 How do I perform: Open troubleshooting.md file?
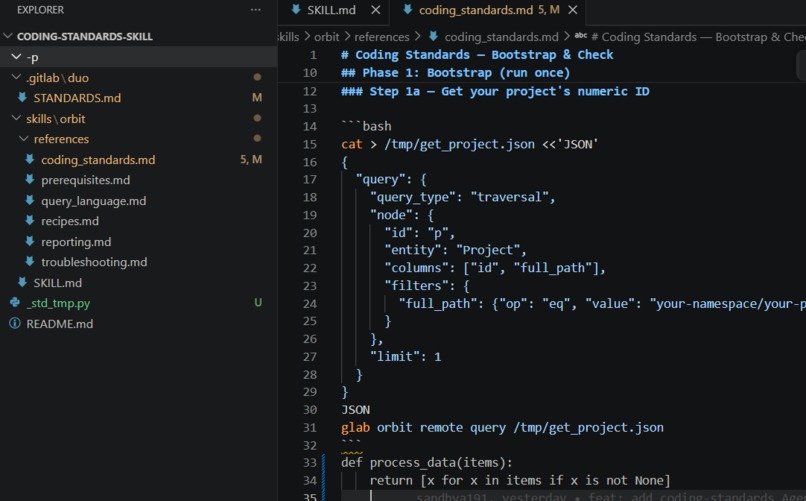[94, 262]
